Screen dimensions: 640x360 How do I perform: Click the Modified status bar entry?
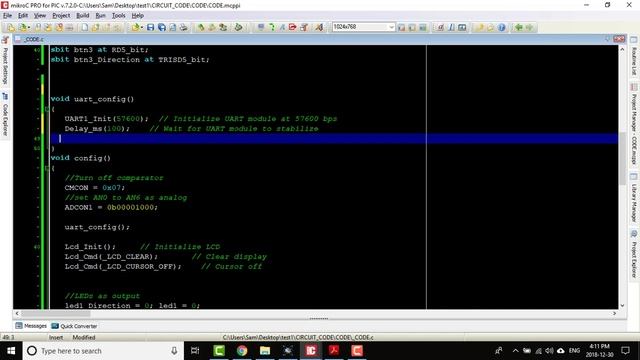[x=84, y=338]
